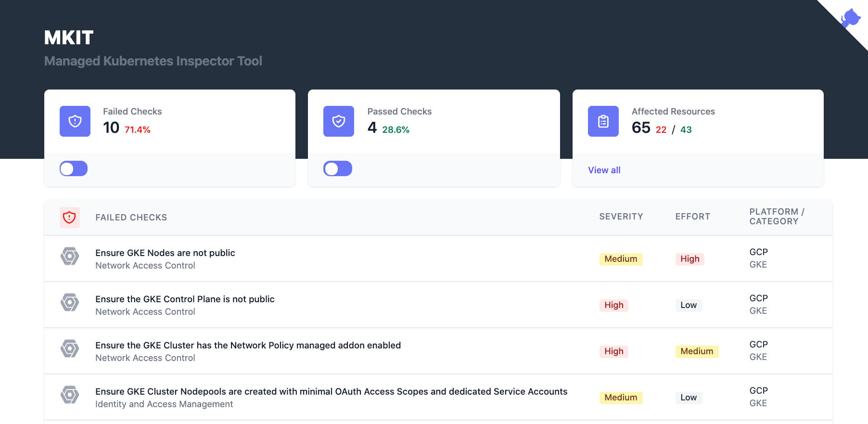The height and width of the screenshot is (424, 868).
Task: Toggle the Failed Checks switch
Action: (x=74, y=168)
